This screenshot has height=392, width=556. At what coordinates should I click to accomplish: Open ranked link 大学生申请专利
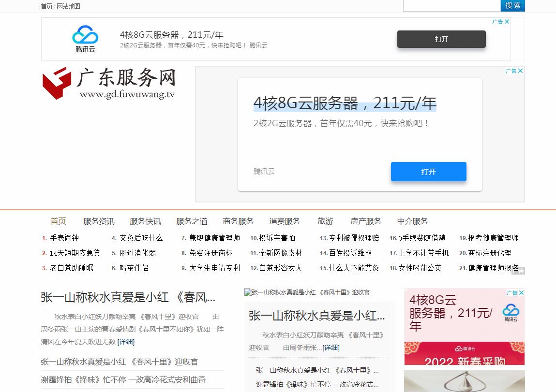(214, 268)
